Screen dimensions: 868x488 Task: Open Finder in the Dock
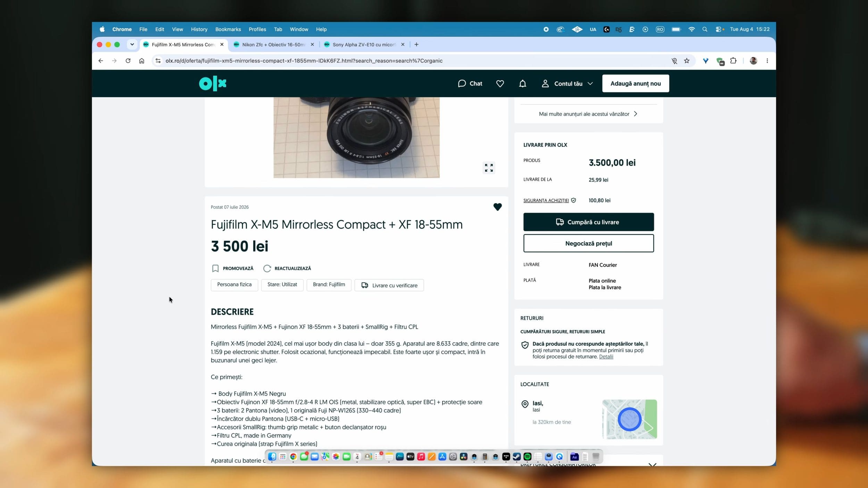point(272,457)
